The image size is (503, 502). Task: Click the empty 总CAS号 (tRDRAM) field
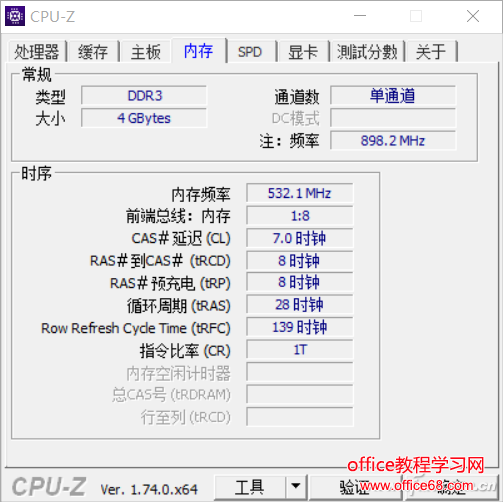299,395
